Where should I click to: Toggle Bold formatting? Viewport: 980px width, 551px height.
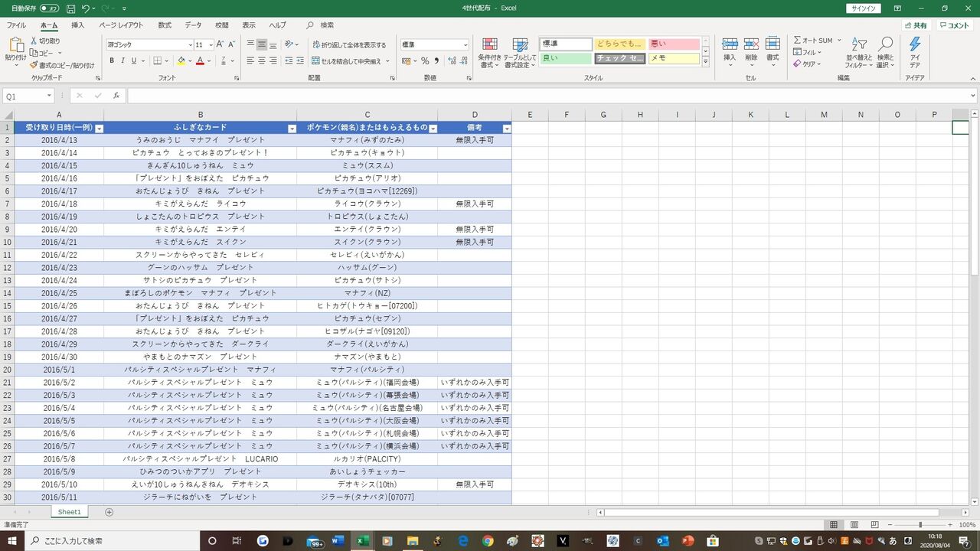click(x=112, y=61)
